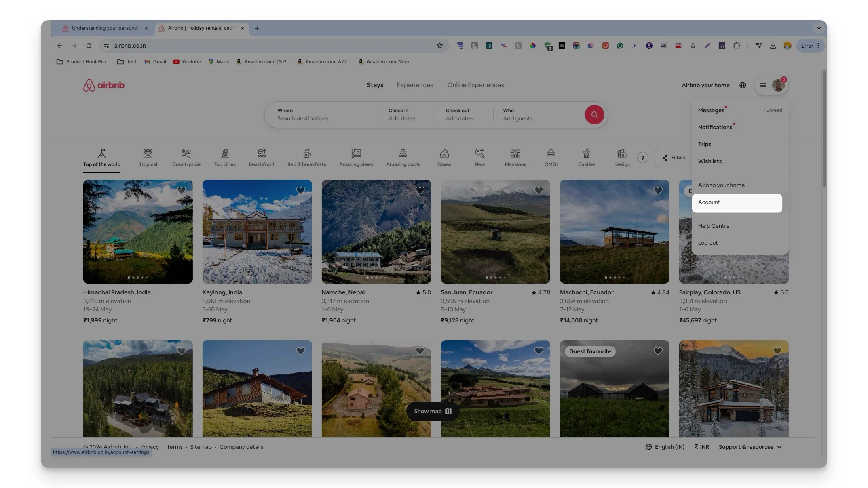
Task: Click the Check in date field
Action: pos(408,115)
